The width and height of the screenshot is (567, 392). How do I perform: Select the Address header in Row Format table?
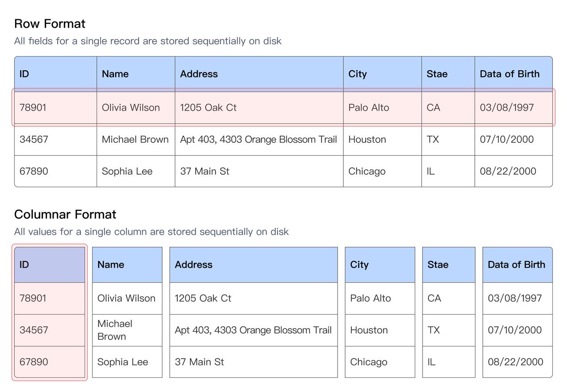pos(199,74)
